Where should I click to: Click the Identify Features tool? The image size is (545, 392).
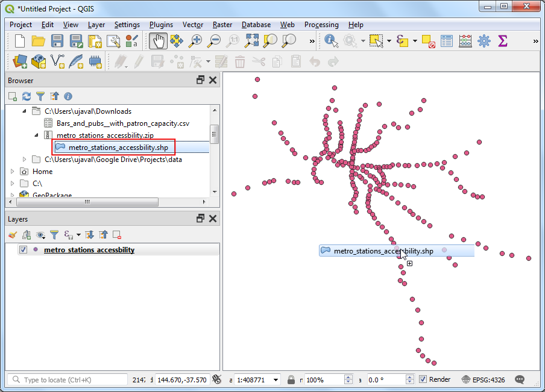(x=331, y=41)
